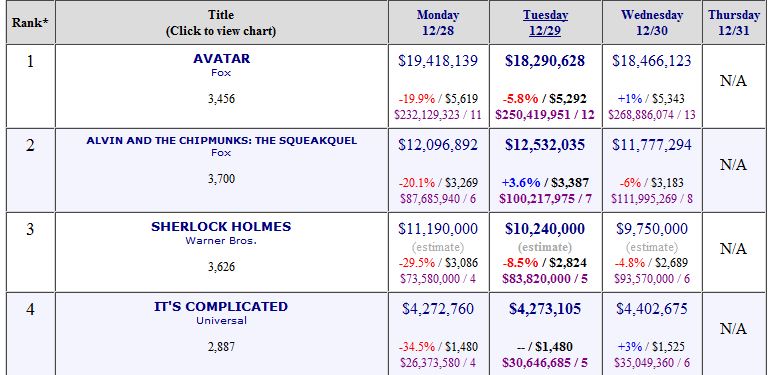772x375 pixels.
Task: Click Avatar's Monday gross $19,418,139
Action: tap(438, 61)
